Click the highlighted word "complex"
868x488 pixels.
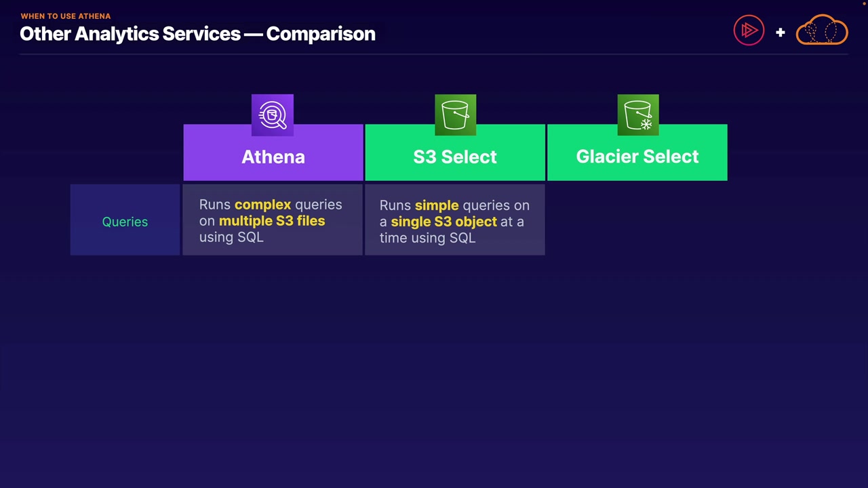262,205
